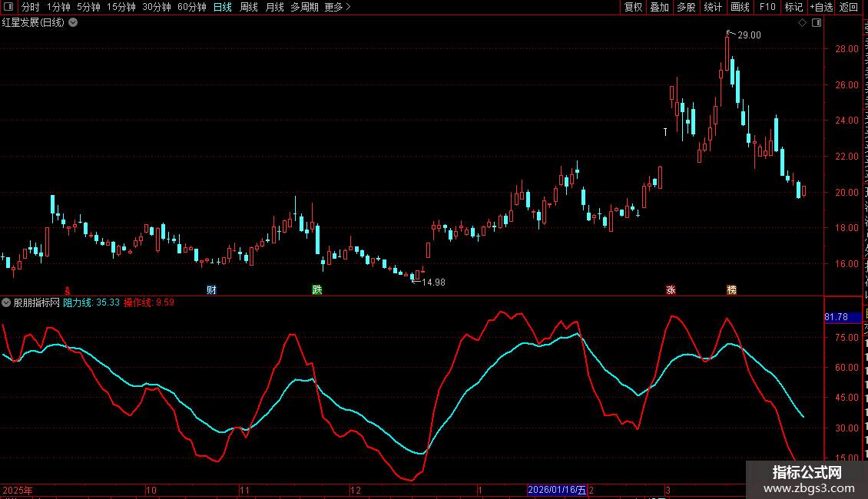
Task: Switch to 周线 period
Action: (x=249, y=7)
